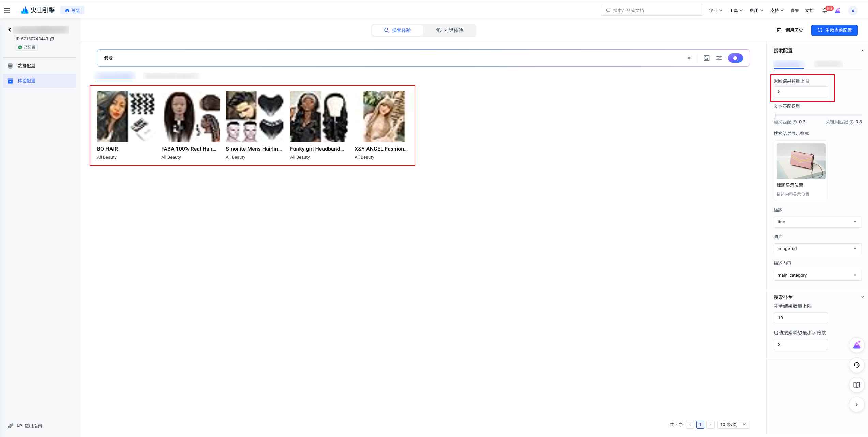868x437 pixels.
Task: Open the customer support headset icon
Action: pos(856,365)
